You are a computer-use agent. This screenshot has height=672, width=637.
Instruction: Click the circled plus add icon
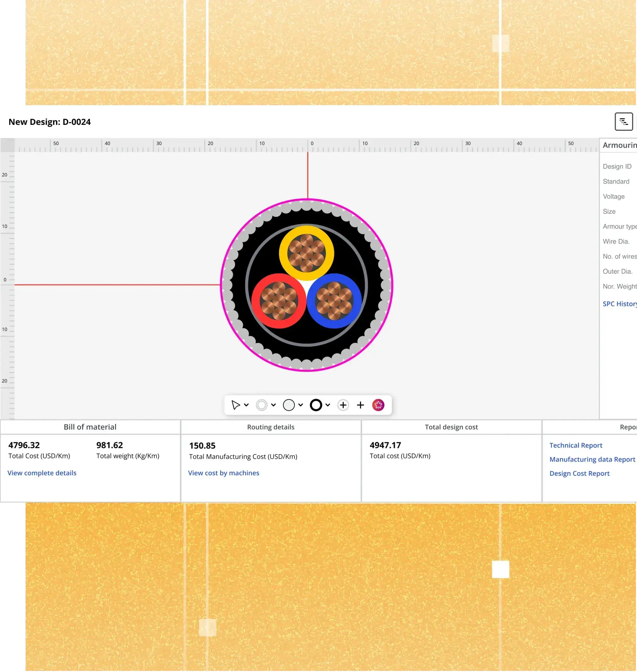click(343, 405)
